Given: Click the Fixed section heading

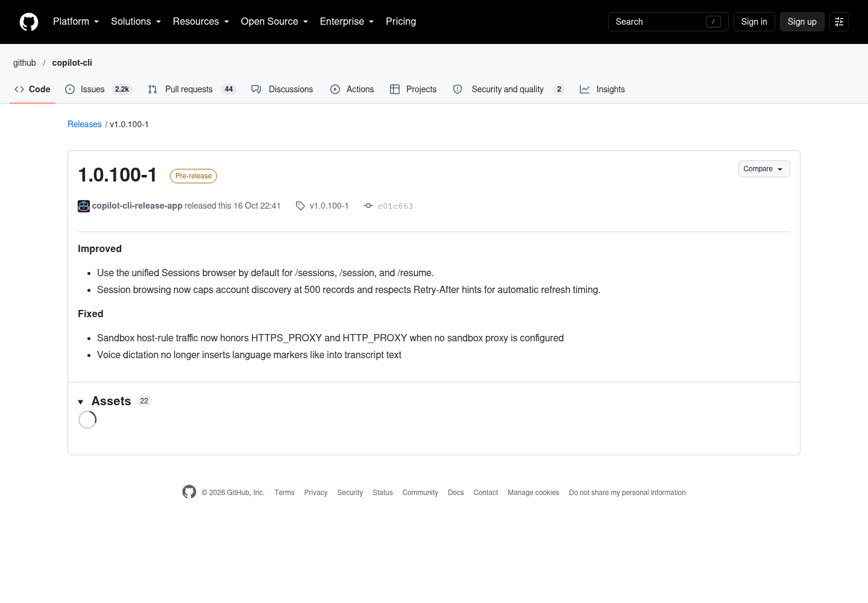Looking at the screenshot, I should (90, 314).
